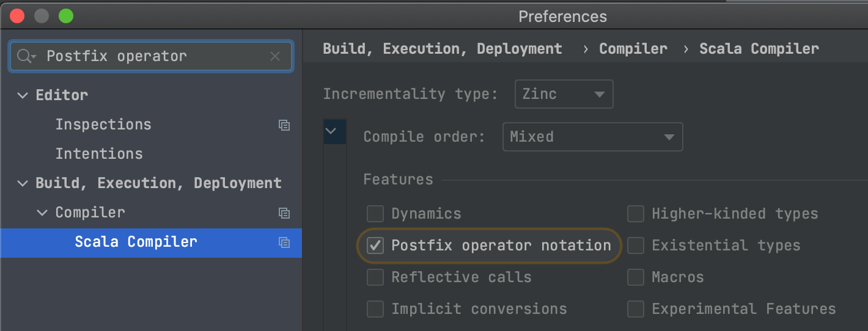Screen dimensions: 868x331
Task: Select the Editor tree item
Action: [x=62, y=95]
